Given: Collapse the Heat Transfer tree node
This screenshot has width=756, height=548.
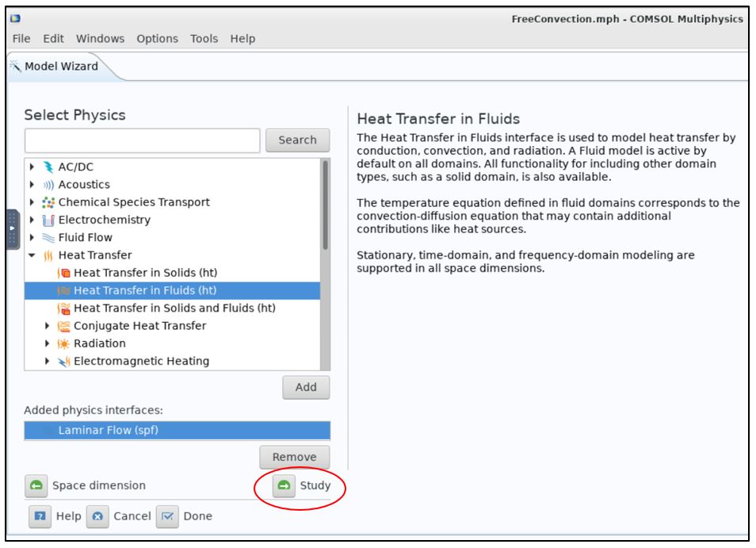Looking at the screenshot, I should [x=32, y=255].
